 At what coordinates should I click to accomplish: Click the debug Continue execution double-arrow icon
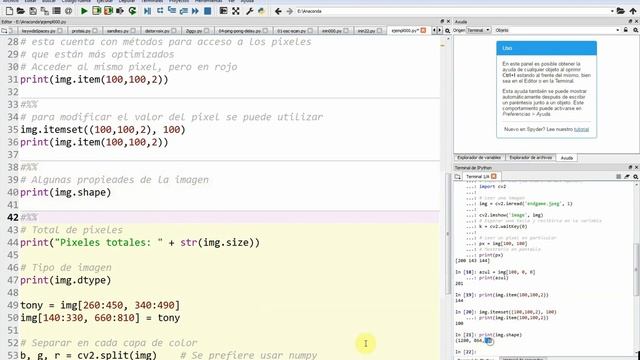click(x=196, y=11)
